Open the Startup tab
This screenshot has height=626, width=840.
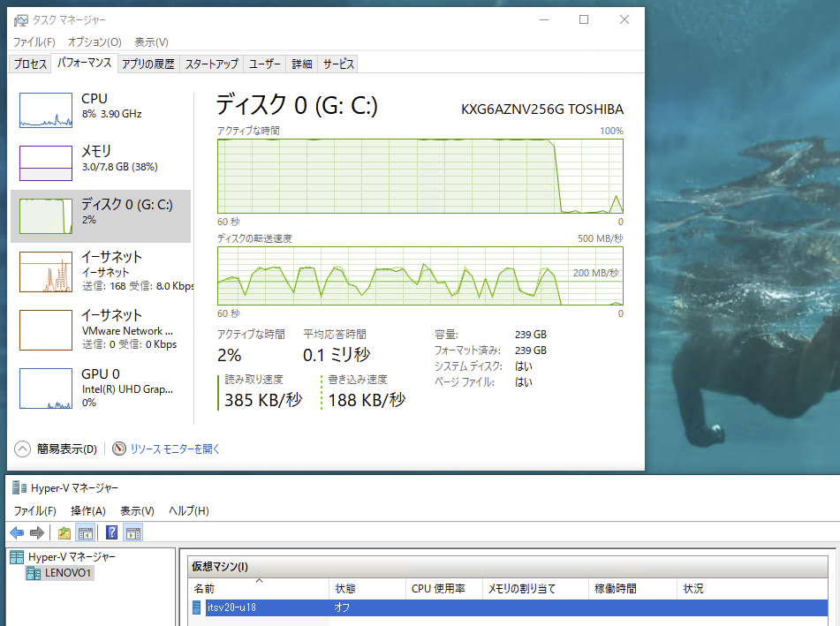pos(211,64)
